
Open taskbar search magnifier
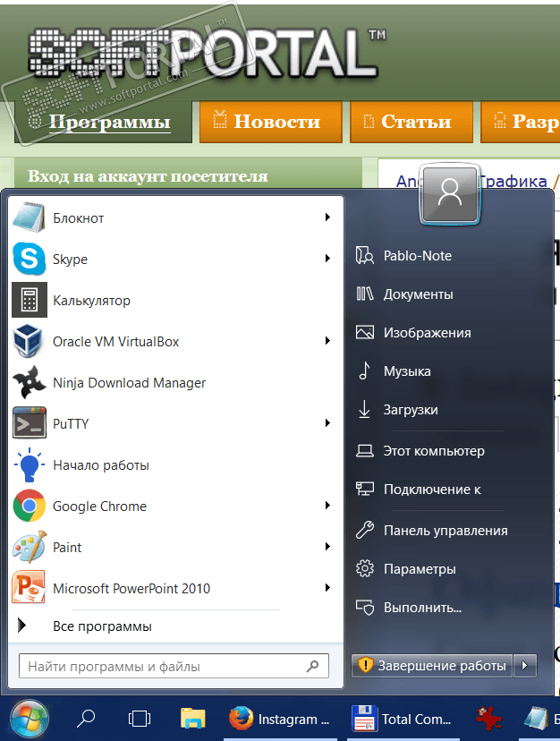(x=86, y=719)
